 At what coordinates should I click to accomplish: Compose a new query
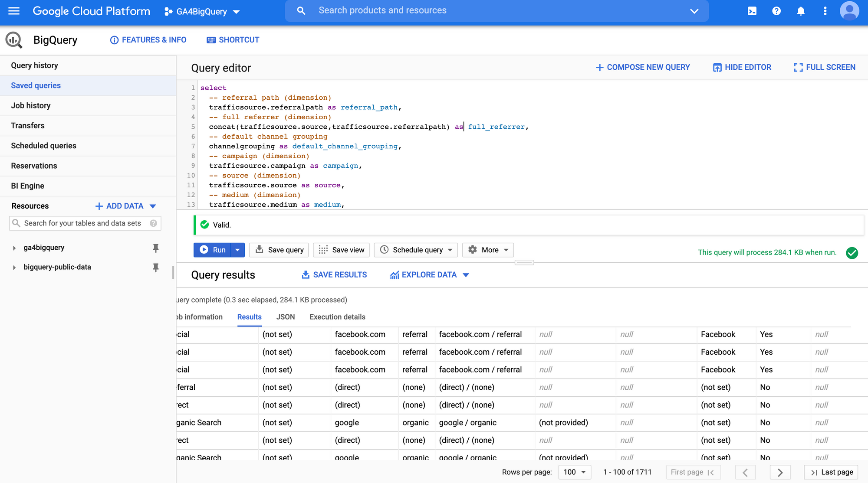tap(643, 67)
